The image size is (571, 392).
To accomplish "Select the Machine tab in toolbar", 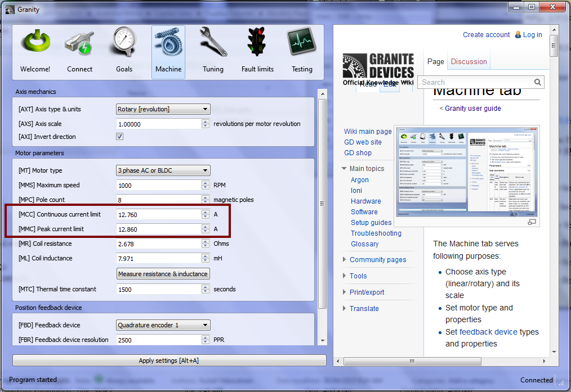I will pyautogui.click(x=168, y=51).
